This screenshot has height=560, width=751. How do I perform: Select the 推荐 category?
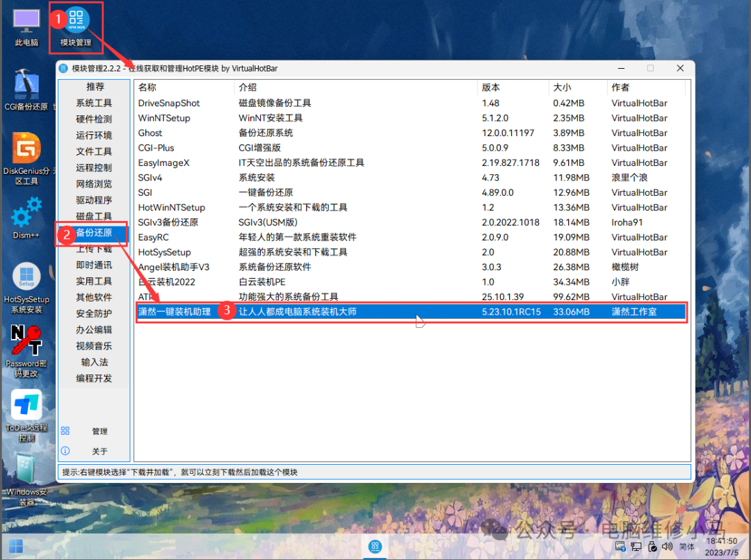[x=95, y=87]
